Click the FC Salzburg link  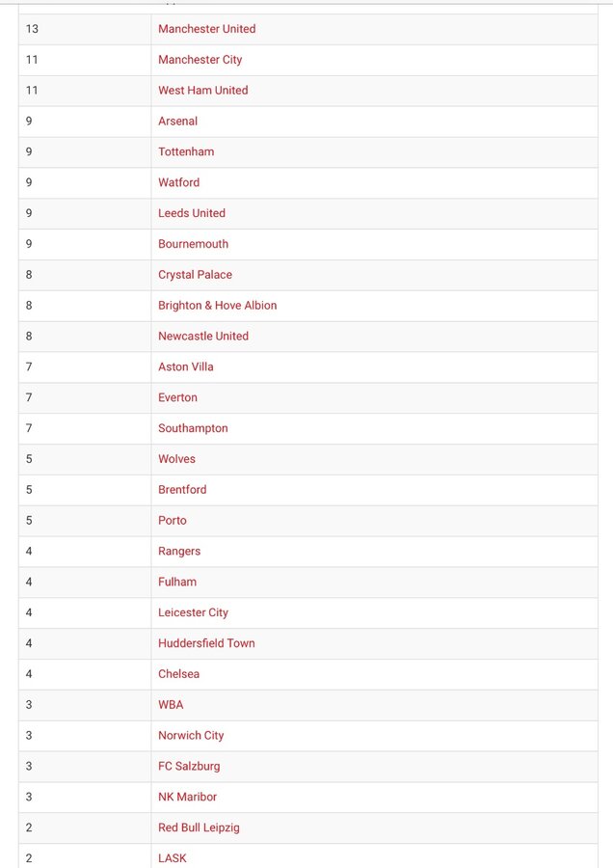point(189,766)
